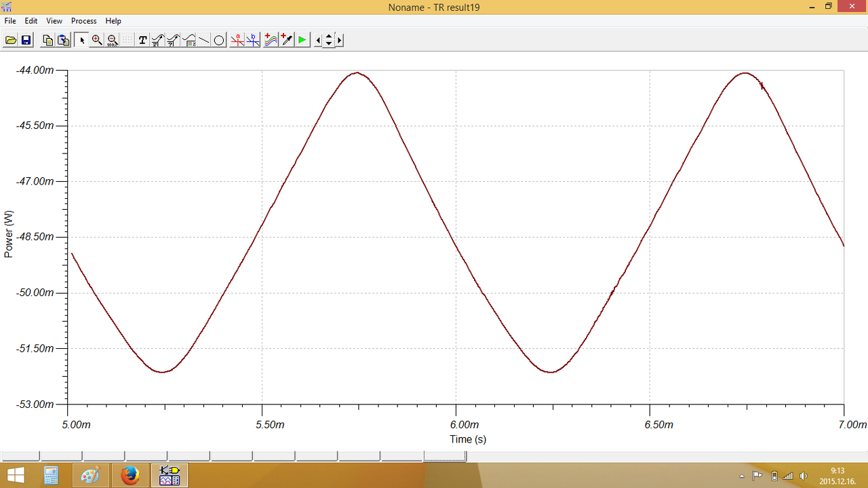Image resolution: width=868 pixels, height=488 pixels.
Task: Open the Action Center flag icon
Action: [x=757, y=476]
